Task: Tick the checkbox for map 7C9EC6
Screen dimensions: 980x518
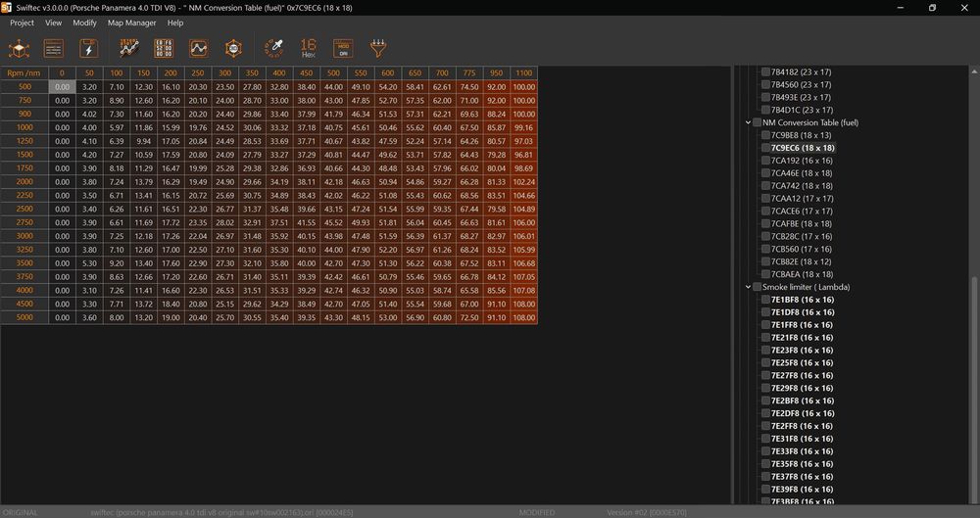Action: pos(765,148)
